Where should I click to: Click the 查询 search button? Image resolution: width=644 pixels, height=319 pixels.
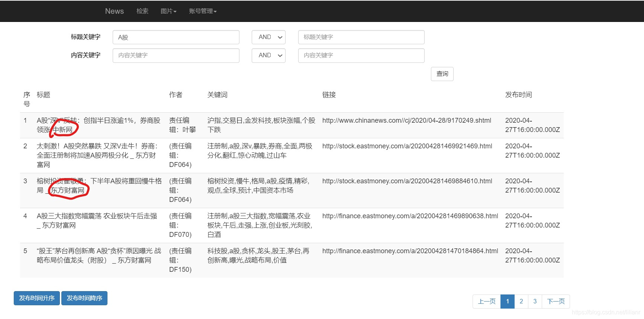point(442,74)
